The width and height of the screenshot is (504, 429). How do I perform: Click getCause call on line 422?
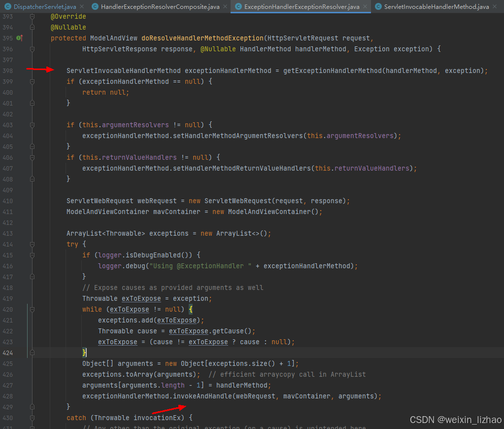click(x=228, y=331)
